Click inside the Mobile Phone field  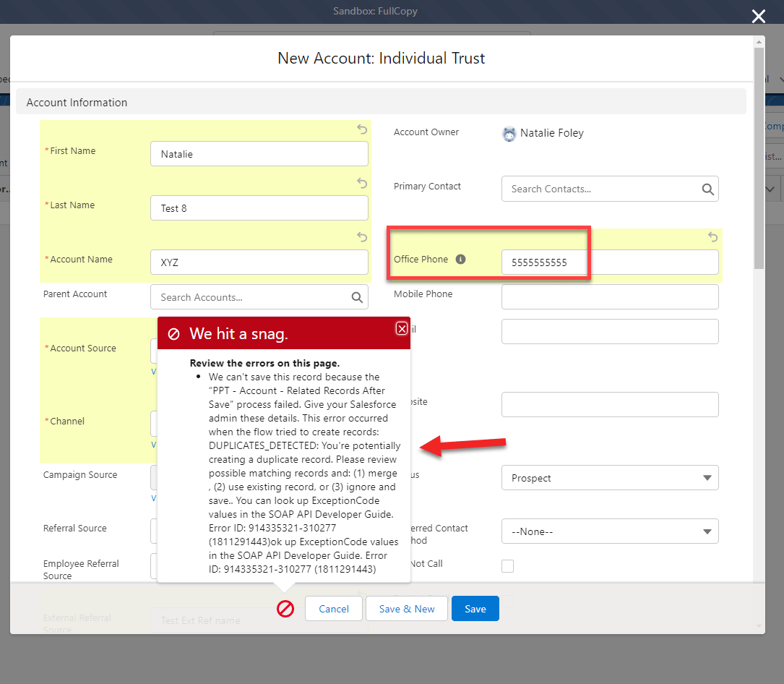(610, 296)
